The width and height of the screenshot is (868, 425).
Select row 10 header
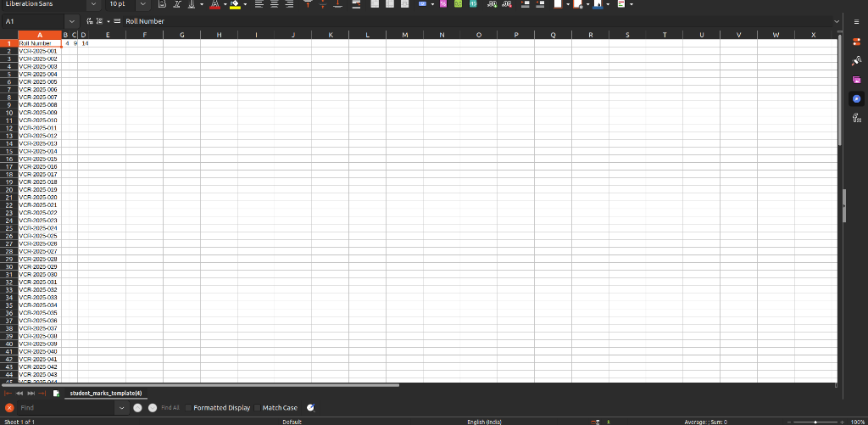pos(8,113)
